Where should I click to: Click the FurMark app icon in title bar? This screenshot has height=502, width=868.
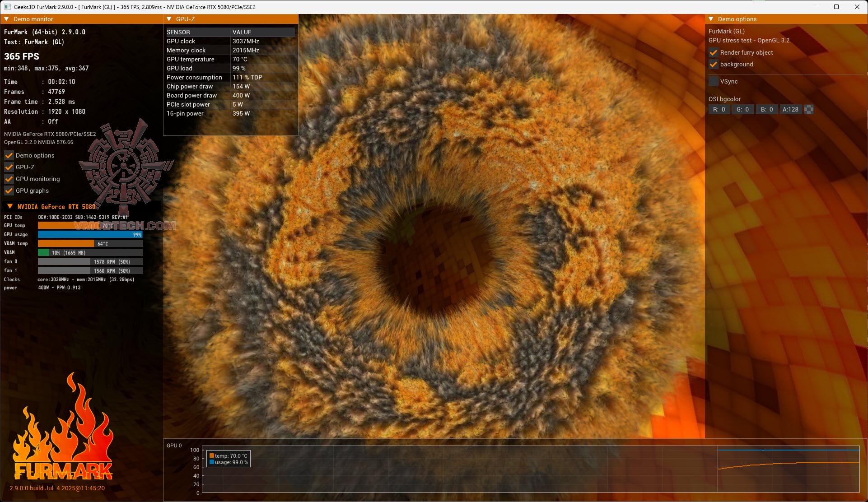(x=7, y=7)
